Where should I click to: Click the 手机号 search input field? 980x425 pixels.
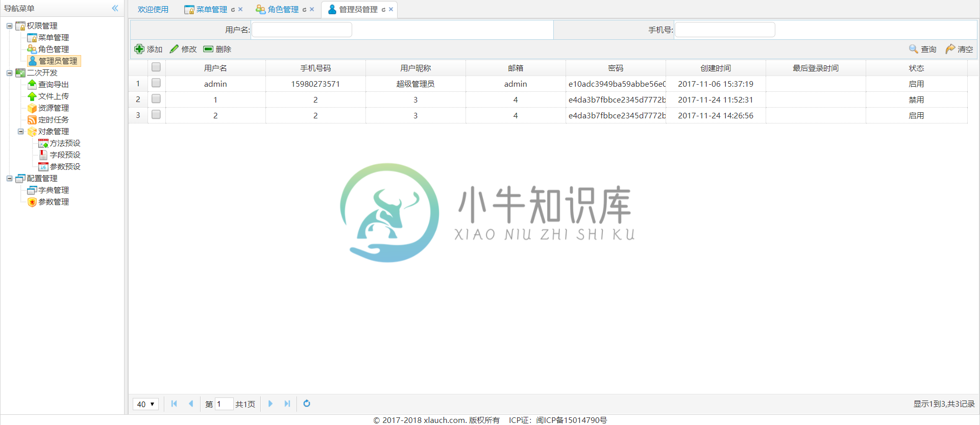coord(725,30)
